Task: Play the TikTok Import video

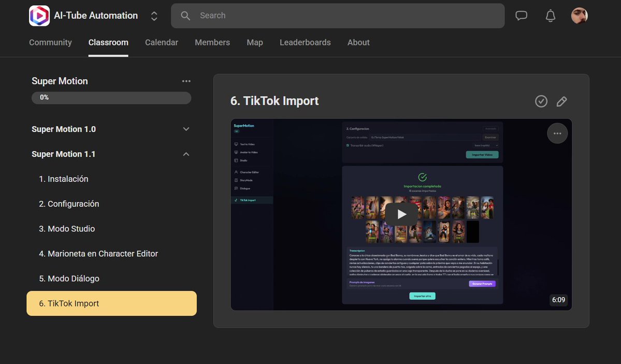Action: [x=401, y=214]
